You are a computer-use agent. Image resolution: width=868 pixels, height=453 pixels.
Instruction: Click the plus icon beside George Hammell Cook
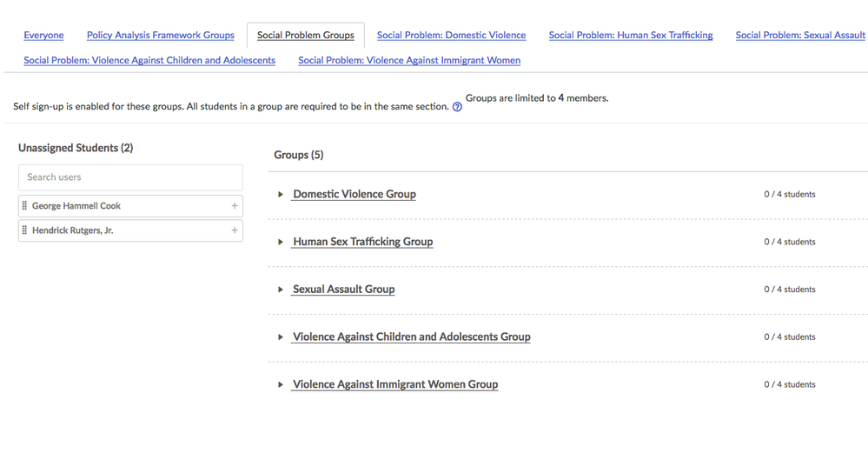click(x=234, y=206)
